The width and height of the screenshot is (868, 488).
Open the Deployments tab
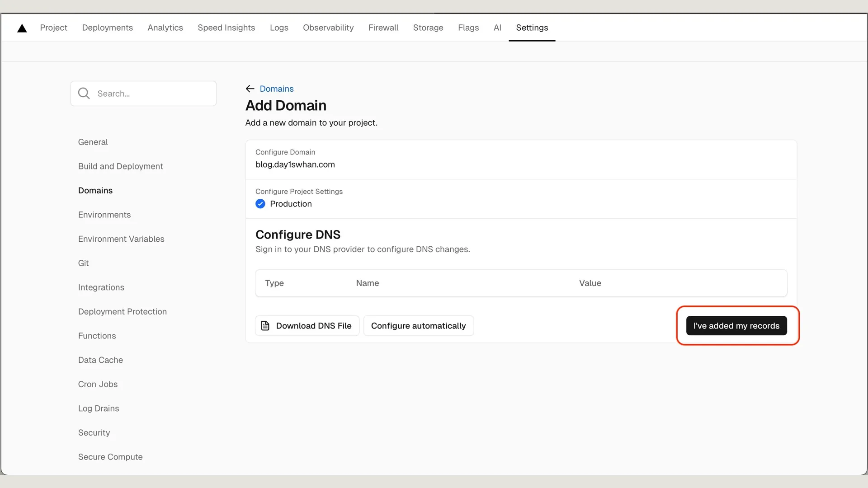[x=108, y=28]
